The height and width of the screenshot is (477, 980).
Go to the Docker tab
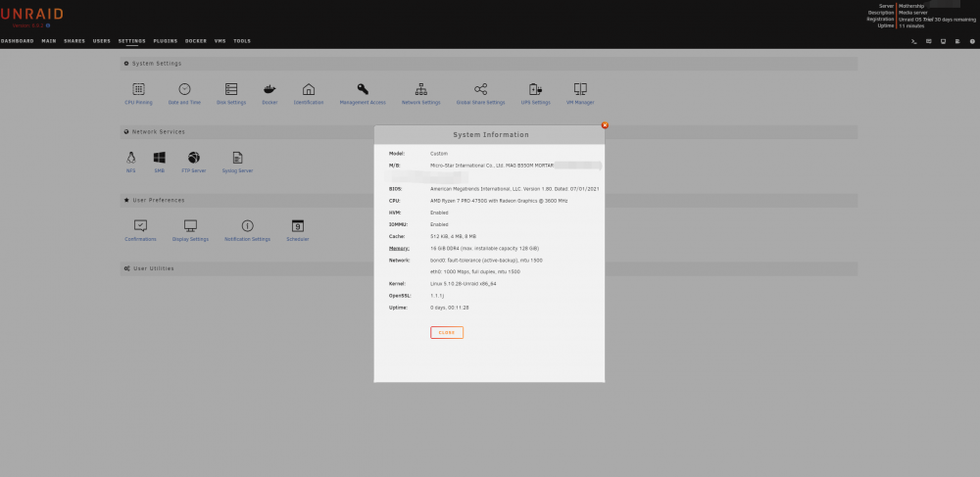click(196, 41)
